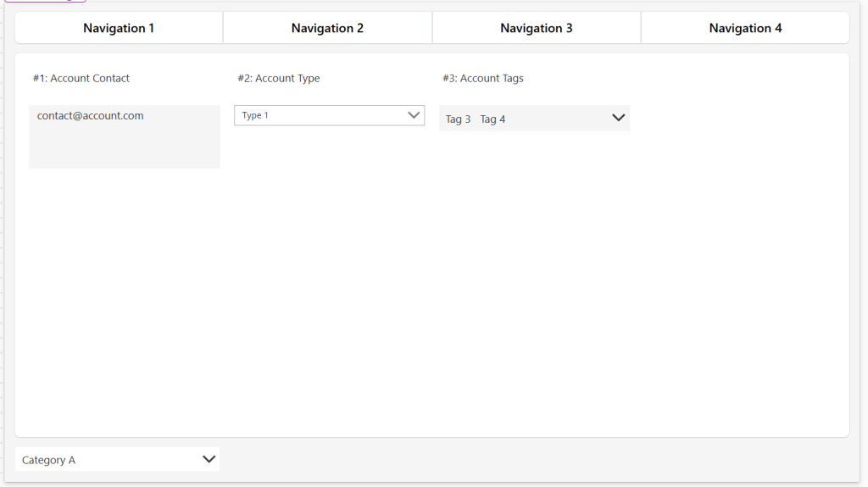The height and width of the screenshot is (487, 868).
Task: Click the "#2: Account Type" label
Action: (279, 78)
